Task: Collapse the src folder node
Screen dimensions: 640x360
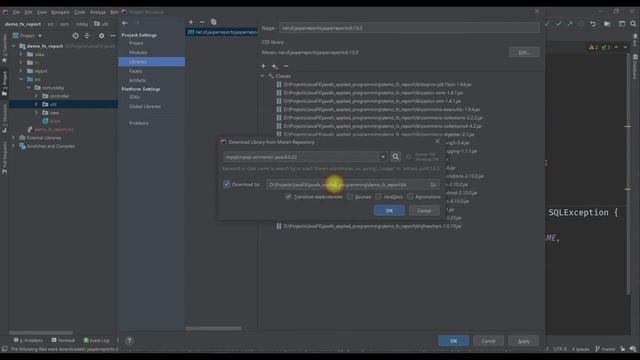Action: pyautogui.click(x=21, y=79)
